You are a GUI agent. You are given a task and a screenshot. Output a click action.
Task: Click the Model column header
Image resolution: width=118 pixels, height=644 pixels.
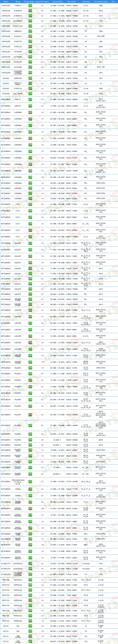point(18,2)
